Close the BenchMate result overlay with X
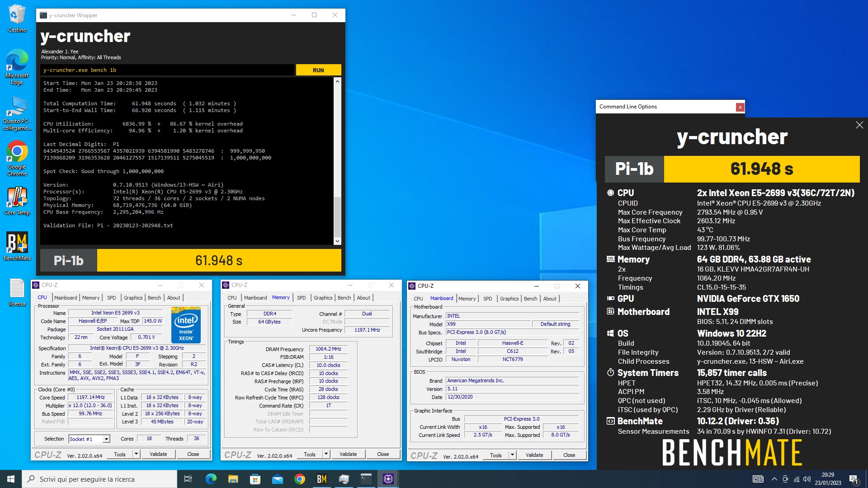Viewport: 868px width, 488px height. (x=859, y=125)
